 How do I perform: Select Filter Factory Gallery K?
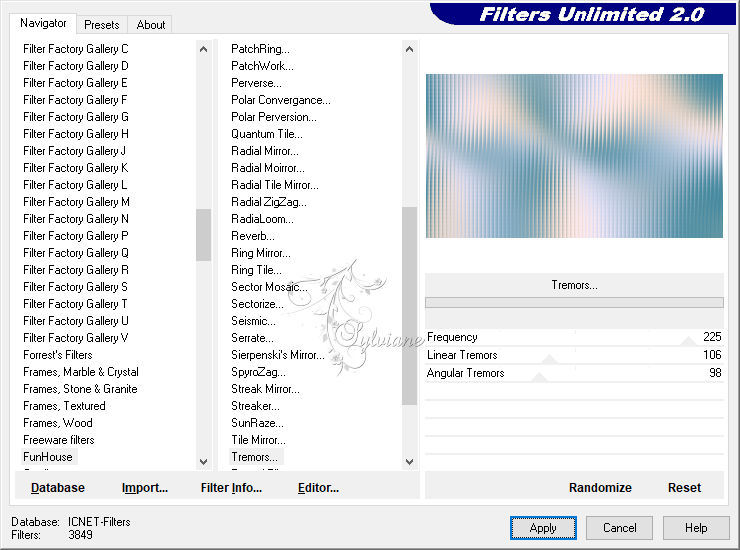click(76, 168)
